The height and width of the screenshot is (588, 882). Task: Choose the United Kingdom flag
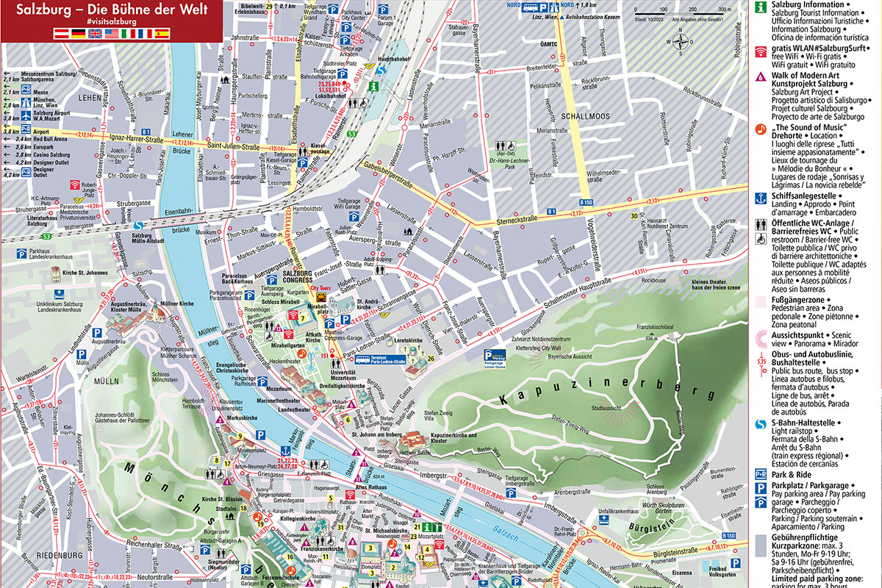94,34
